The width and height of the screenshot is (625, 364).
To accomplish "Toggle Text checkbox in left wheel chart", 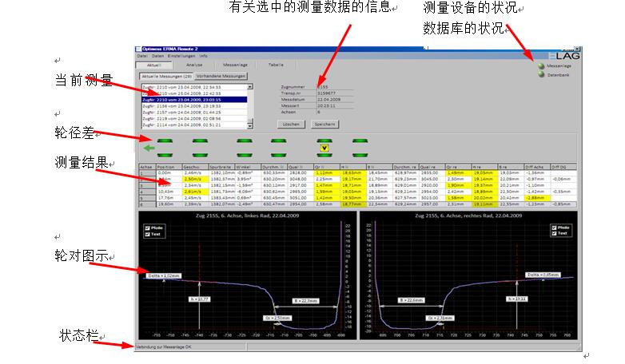I will (x=145, y=234).
